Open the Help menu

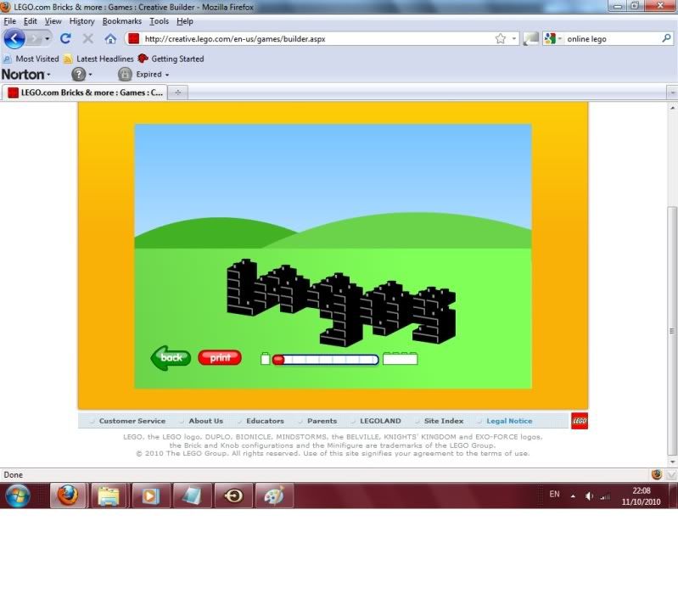185,21
